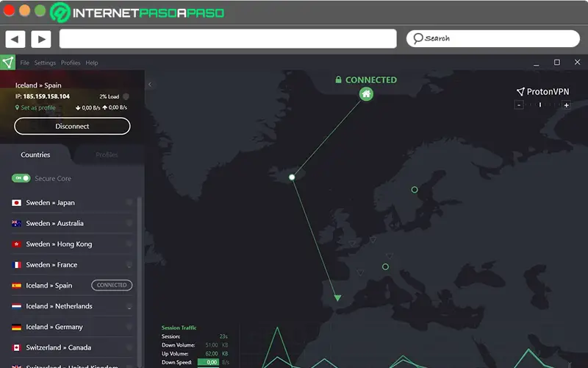This screenshot has width=588, height=368.
Task: Open the Settings menu
Action: pos(45,63)
